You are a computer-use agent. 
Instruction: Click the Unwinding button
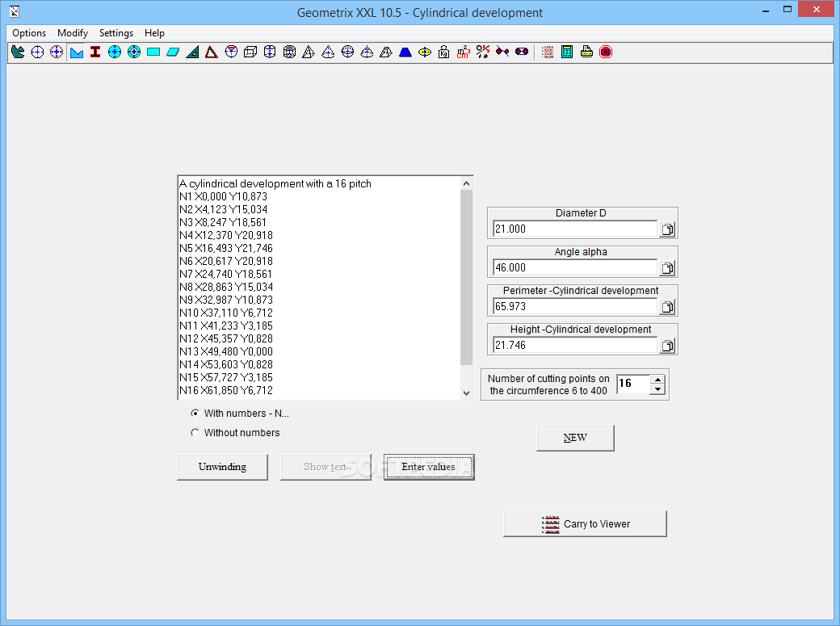point(222,467)
